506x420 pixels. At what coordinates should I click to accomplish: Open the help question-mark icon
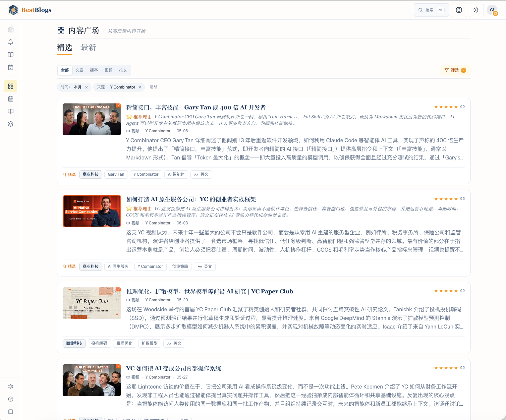pos(11,399)
